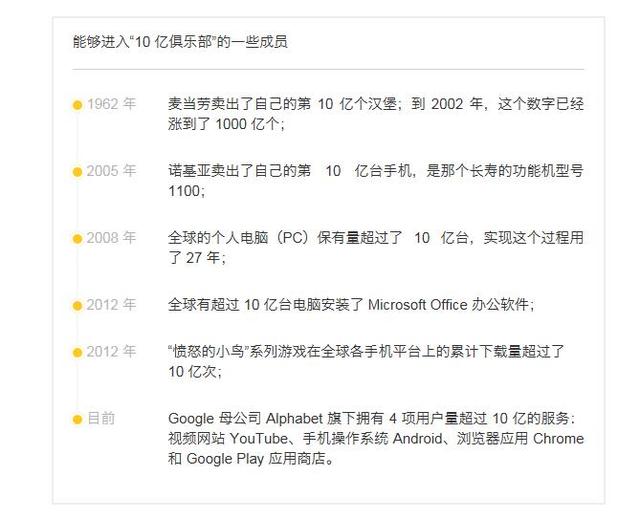Click the yellow dot on the Microsoft Office row
Image resolution: width=640 pixels, height=519 pixels.
point(77,306)
